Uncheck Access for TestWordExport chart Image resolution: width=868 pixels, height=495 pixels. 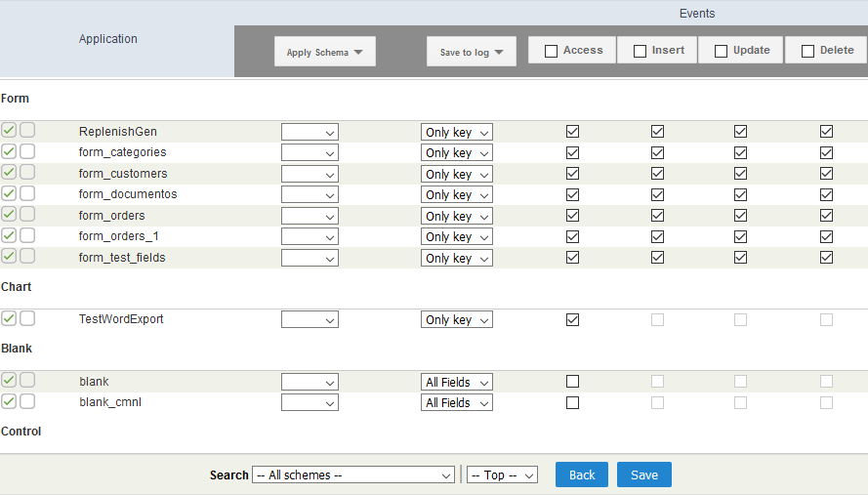[572, 319]
